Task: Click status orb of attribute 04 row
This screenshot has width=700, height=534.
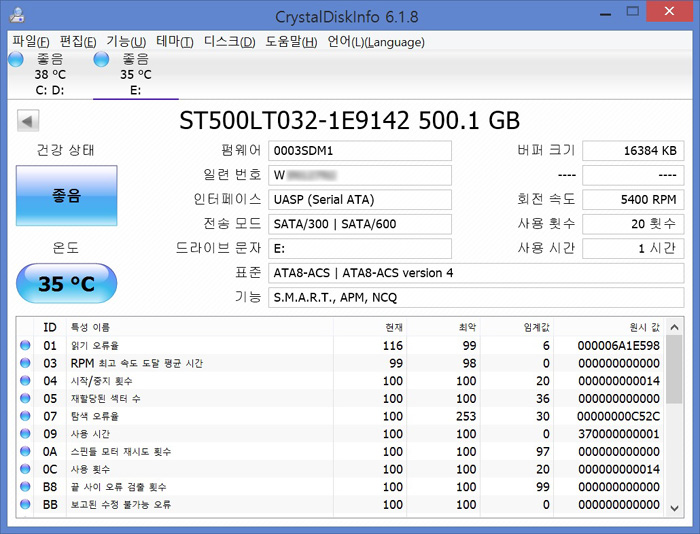Action: click(25, 380)
